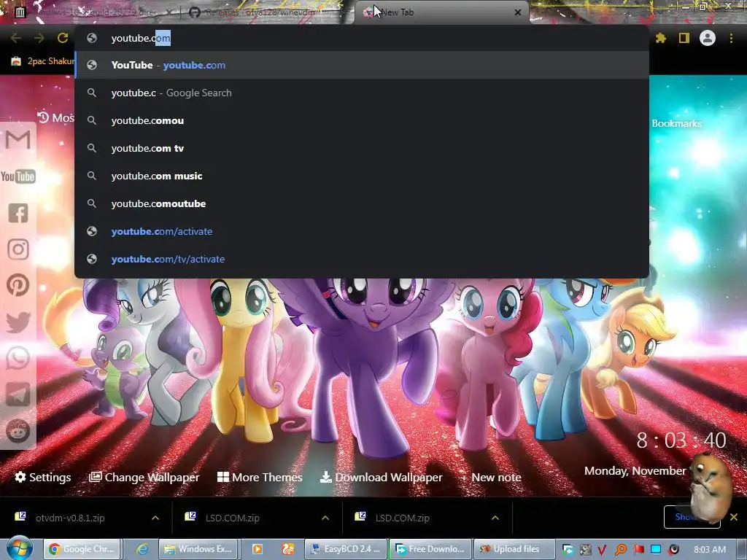Close the New Tab tab
747x560 pixels.
[x=518, y=12]
